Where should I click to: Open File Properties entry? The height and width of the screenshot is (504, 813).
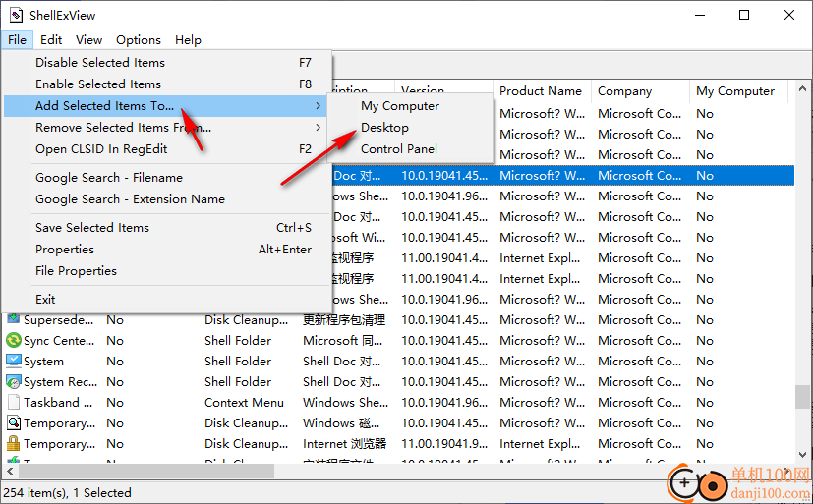[167, 271]
